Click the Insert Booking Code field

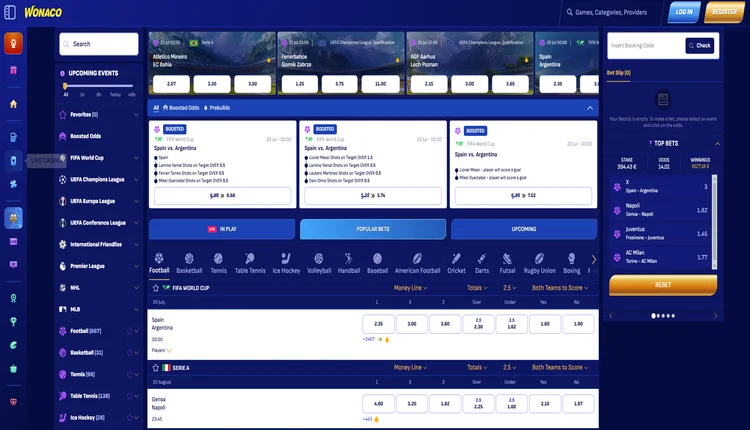tap(646, 45)
